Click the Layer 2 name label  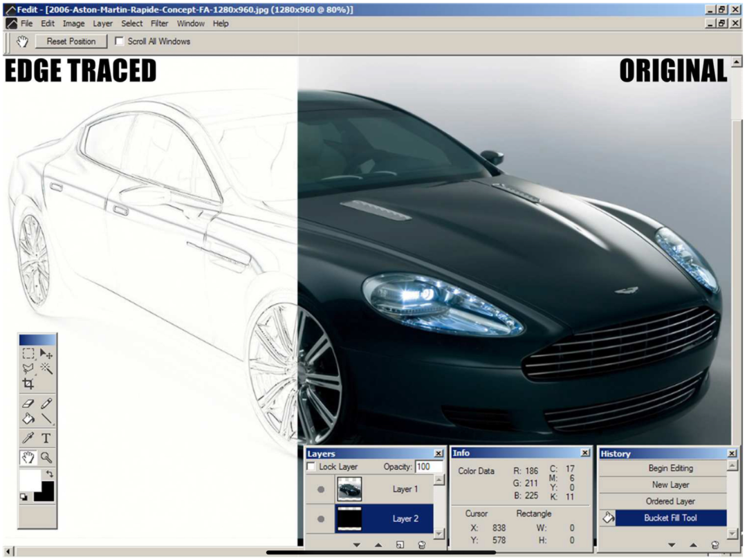(405, 519)
